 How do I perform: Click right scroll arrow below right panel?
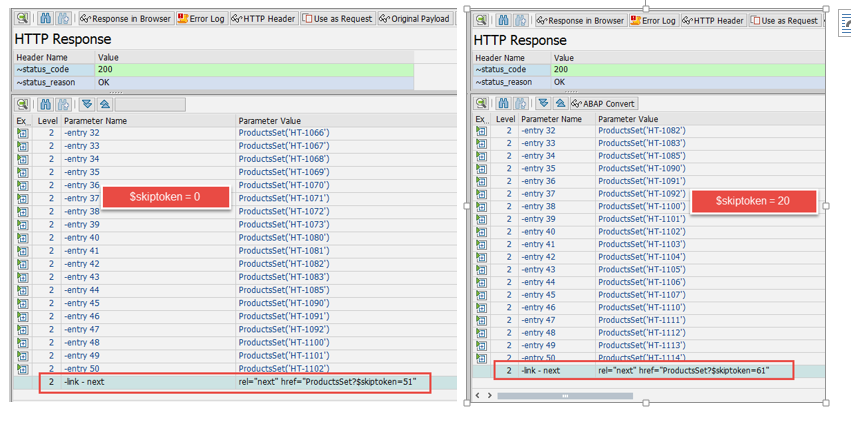click(x=490, y=396)
